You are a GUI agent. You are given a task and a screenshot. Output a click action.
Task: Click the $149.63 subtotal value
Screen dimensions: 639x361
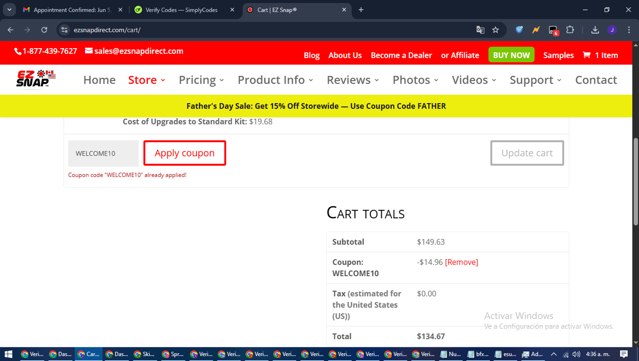tap(431, 242)
